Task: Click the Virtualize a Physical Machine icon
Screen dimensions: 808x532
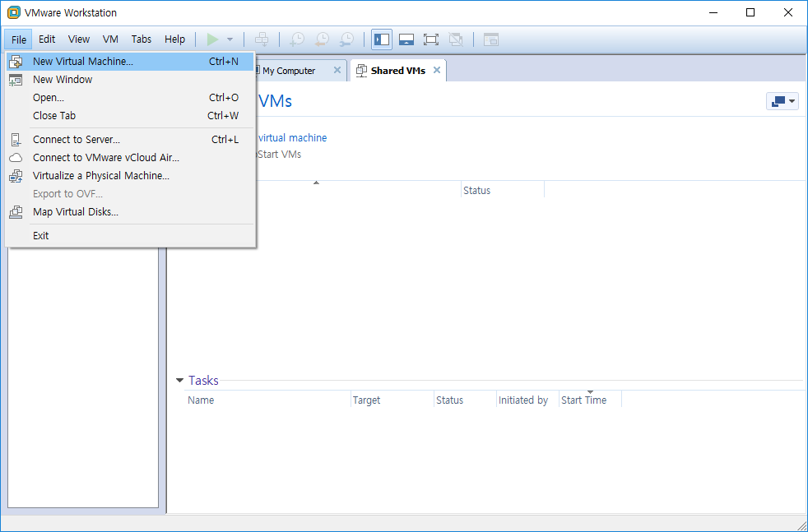Action: tap(16, 176)
